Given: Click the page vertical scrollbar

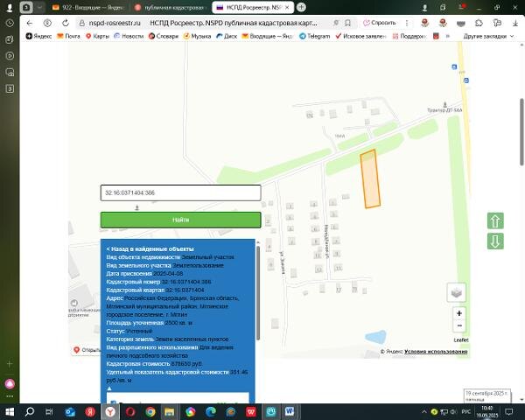Looking at the screenshot, I should point(521,131).
